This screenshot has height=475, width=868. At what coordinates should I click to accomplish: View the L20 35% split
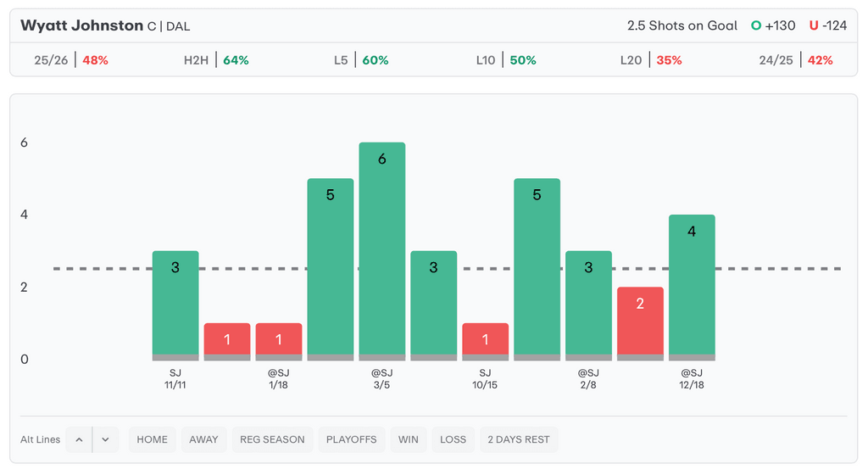pyautogui.click(x=651, y=60)
